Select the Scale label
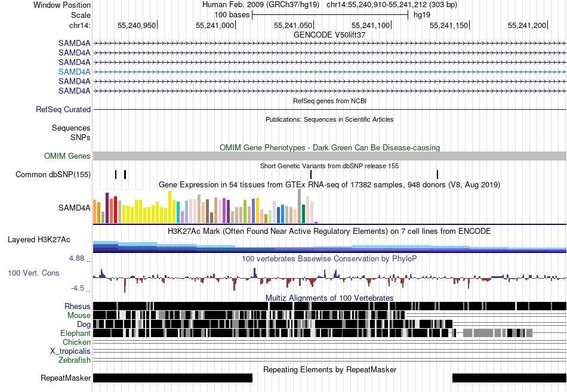 [x=81, y=15]
